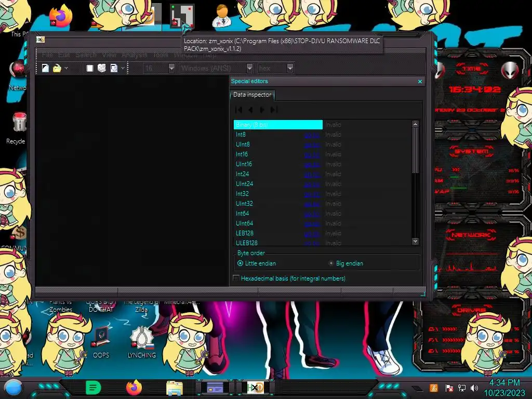This screenshot has height=399, width=532.
Task: Click the go to link for LEB128
Action: pos(312,233)
